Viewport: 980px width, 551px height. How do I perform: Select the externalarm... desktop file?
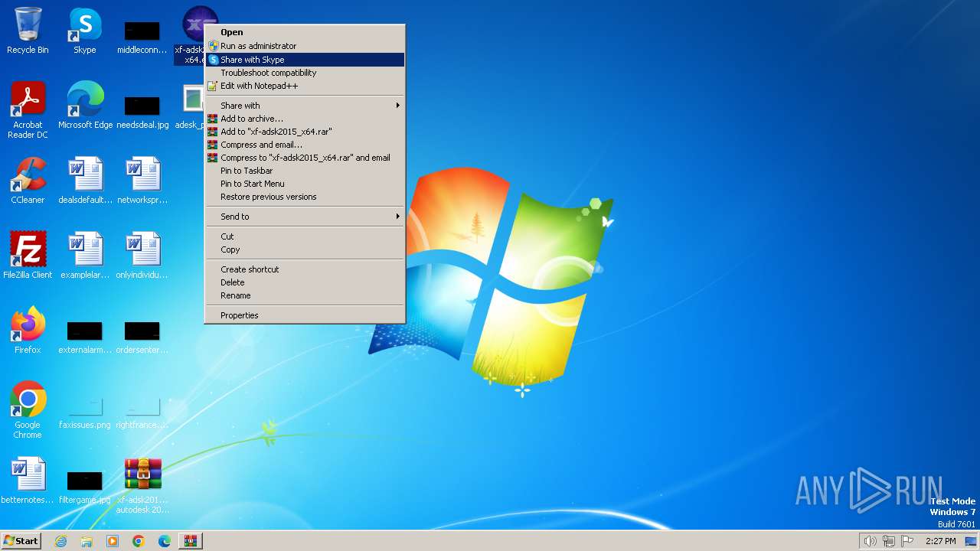tap(85, 337)
